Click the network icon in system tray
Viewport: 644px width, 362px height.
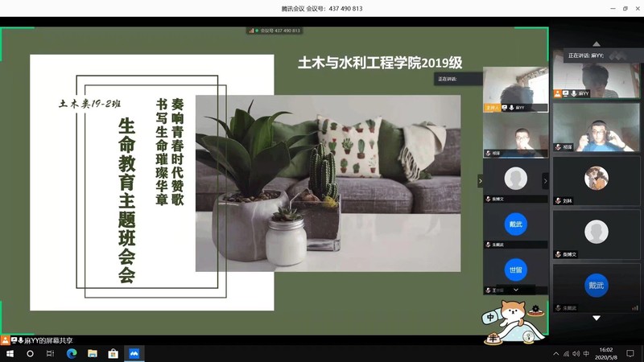pyautogui.click(x=567, y=353)
